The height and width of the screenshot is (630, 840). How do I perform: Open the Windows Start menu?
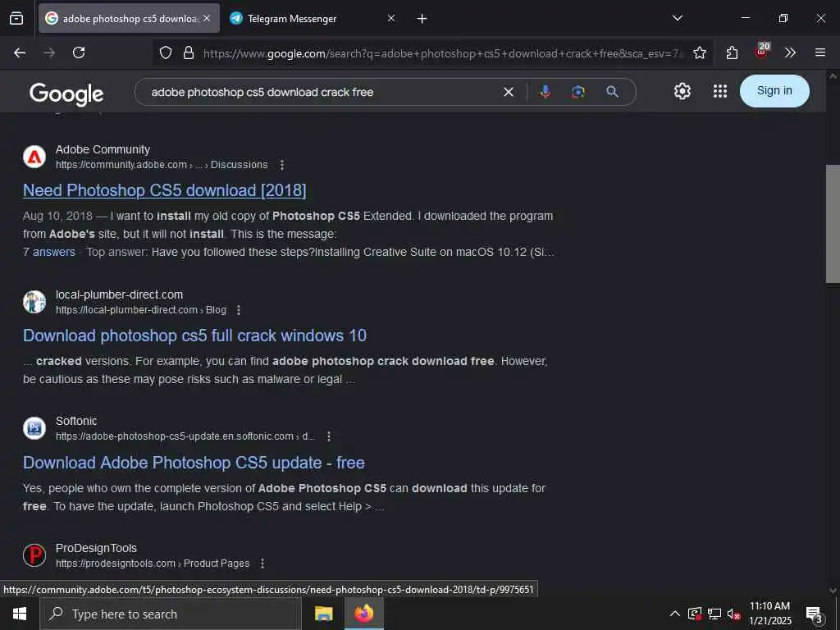click(x=20, y=614)
